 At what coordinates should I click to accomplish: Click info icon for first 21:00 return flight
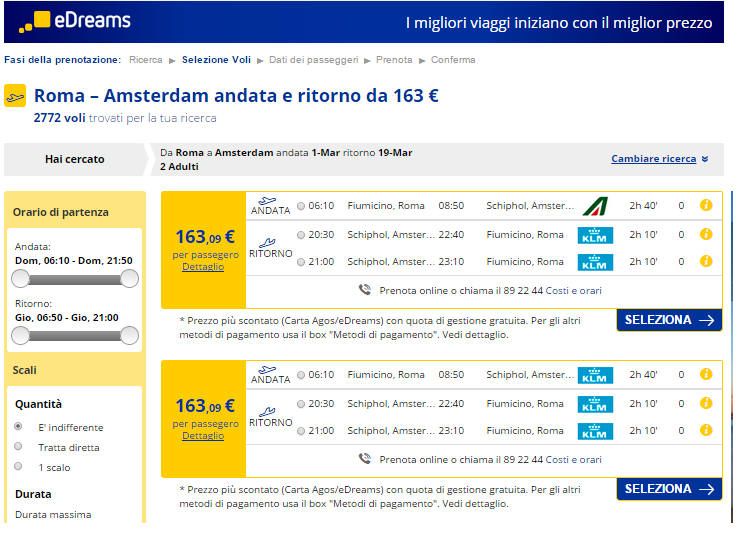coord(706,261)
